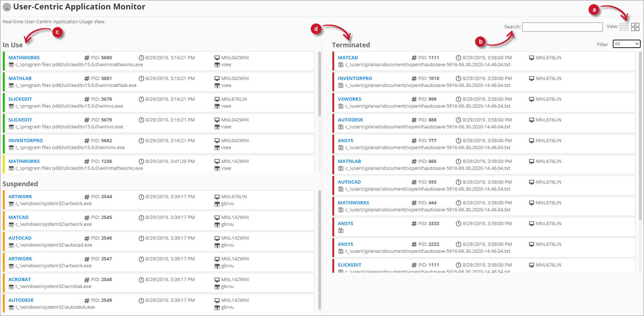Screen dimensions: 644x316
Task: Click the Suspended list scrollbar
Action: coord(320,249)
